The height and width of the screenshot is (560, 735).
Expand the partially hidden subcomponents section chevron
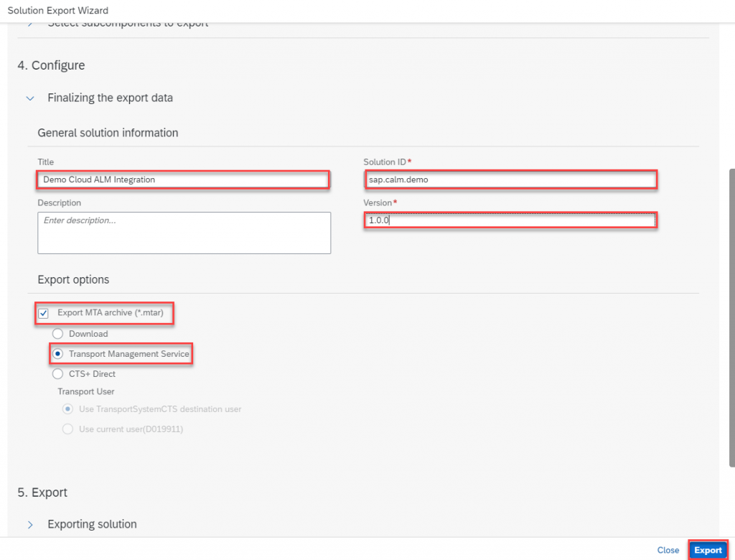tap(30, 24)
